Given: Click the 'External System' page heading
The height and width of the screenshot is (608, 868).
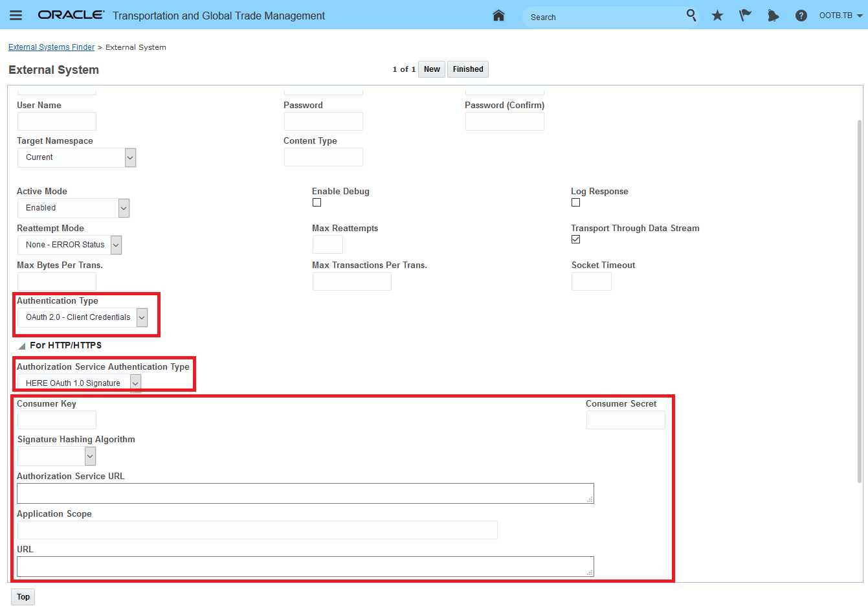Looking at the screenshot, I should point(54,70).
